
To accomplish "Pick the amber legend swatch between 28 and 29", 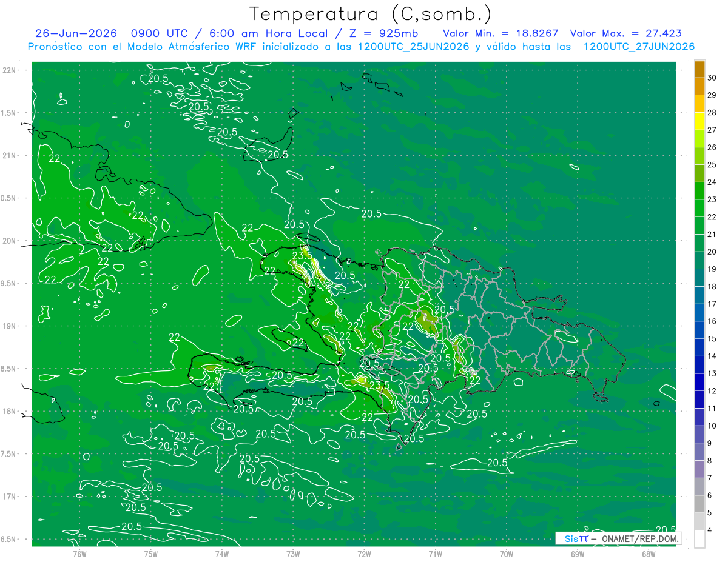I will point(699,103).
